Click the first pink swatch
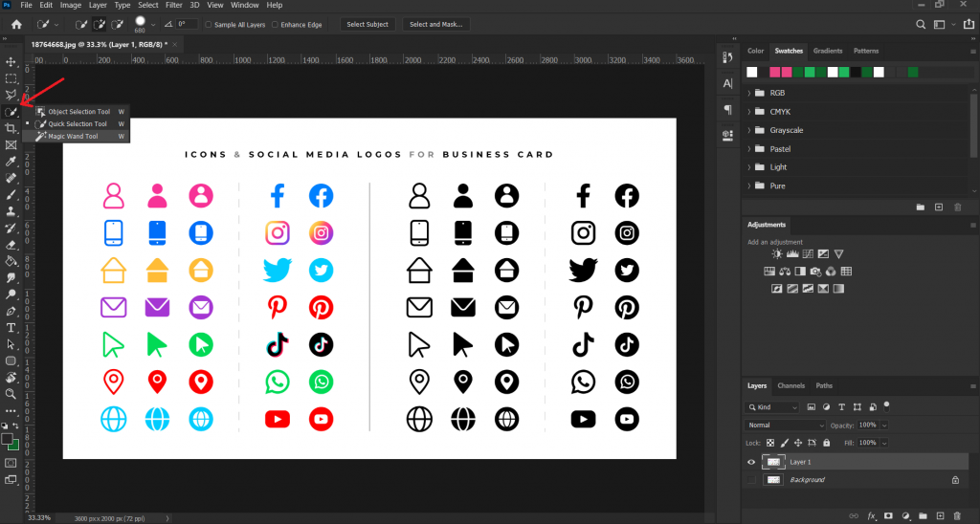The image size is (980, 524). [774, 73]
